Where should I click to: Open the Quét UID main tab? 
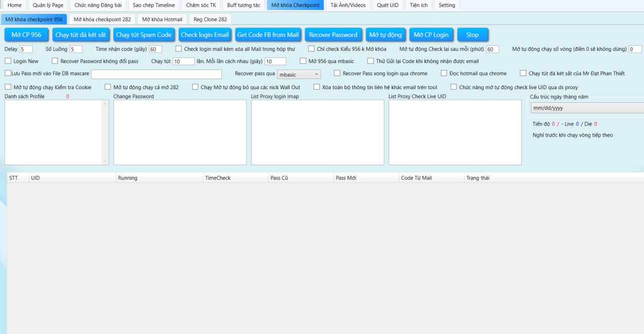(x=387, y=5)
